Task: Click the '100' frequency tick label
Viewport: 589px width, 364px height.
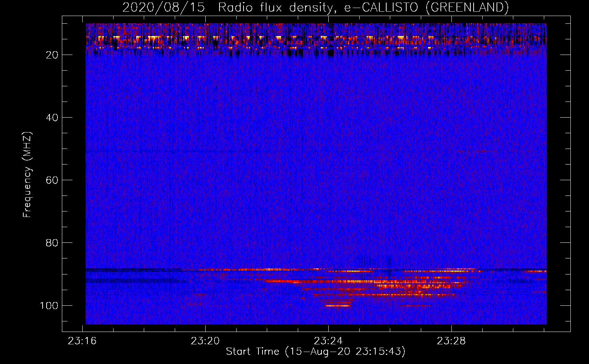Action: [49, 305]
